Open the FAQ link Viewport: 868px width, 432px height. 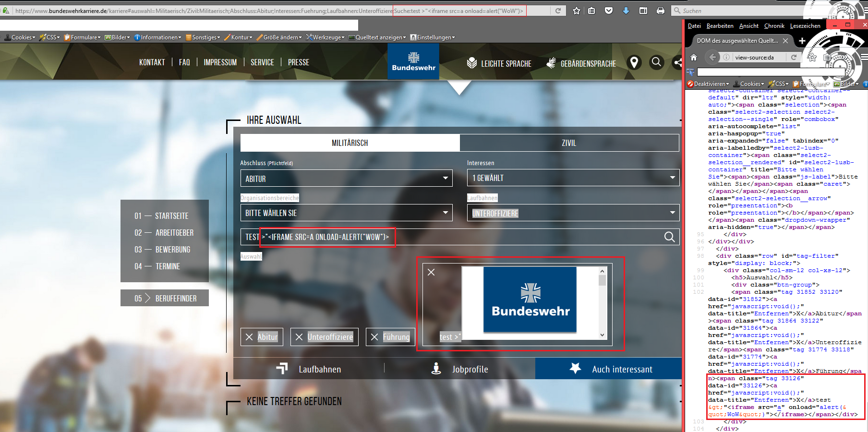184,62
